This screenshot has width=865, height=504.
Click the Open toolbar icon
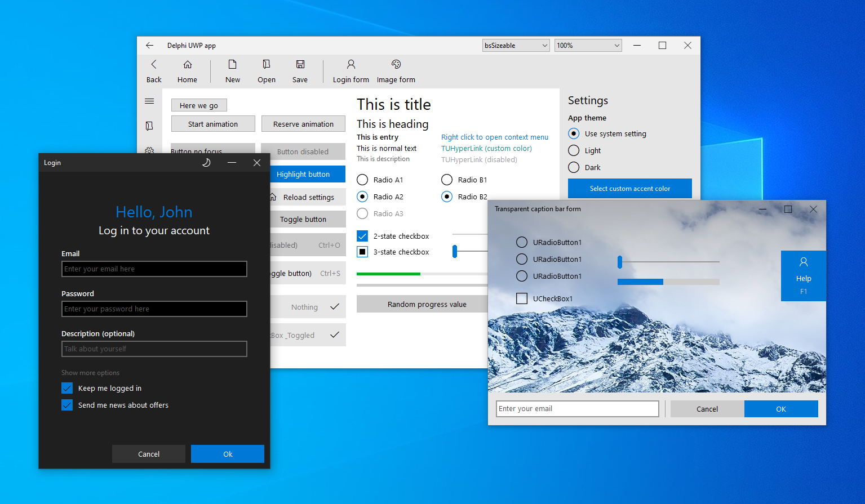click(265, 71)
